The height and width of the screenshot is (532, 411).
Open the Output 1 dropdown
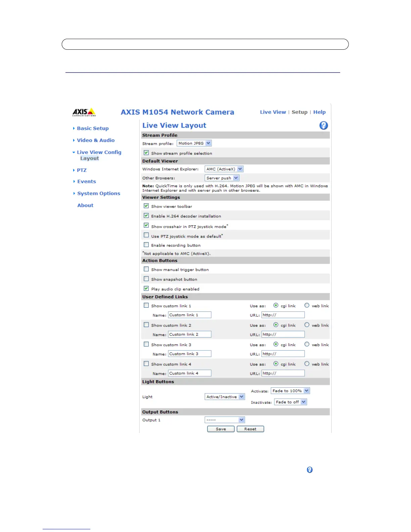[225, 420]
